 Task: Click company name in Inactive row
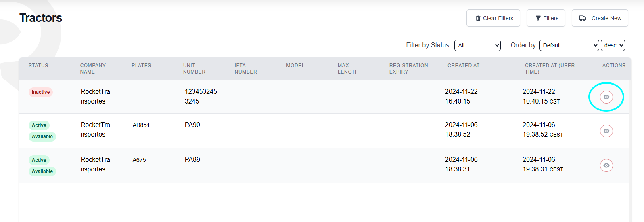point(95,97)
